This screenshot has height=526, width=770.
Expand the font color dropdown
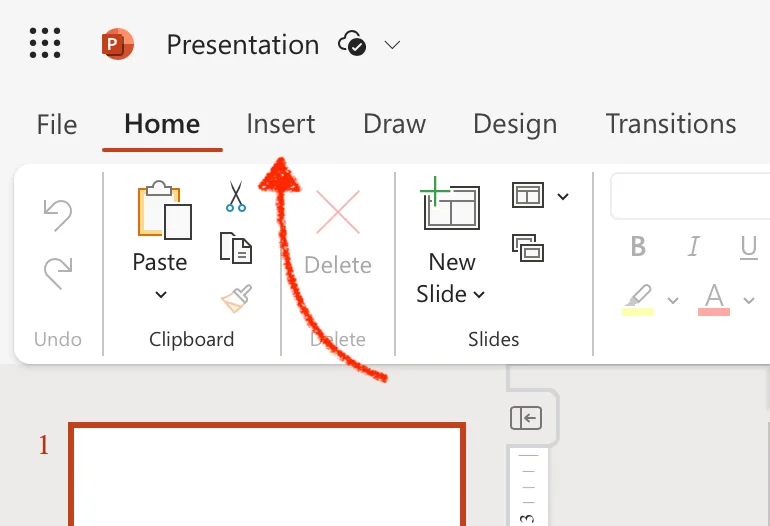[748, 300]
